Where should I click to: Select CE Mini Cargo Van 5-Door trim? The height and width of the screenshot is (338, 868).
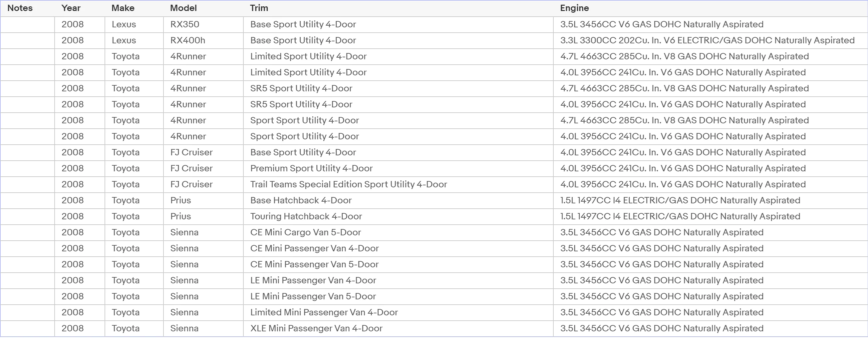click(x=398, y=233)
